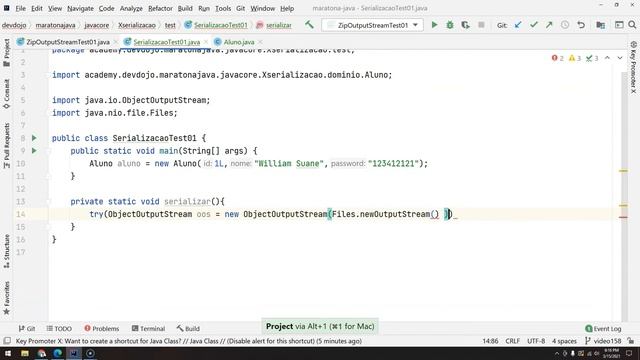
Task: Change file encoding UTF-8 in status bar
Action: (536, 341)
